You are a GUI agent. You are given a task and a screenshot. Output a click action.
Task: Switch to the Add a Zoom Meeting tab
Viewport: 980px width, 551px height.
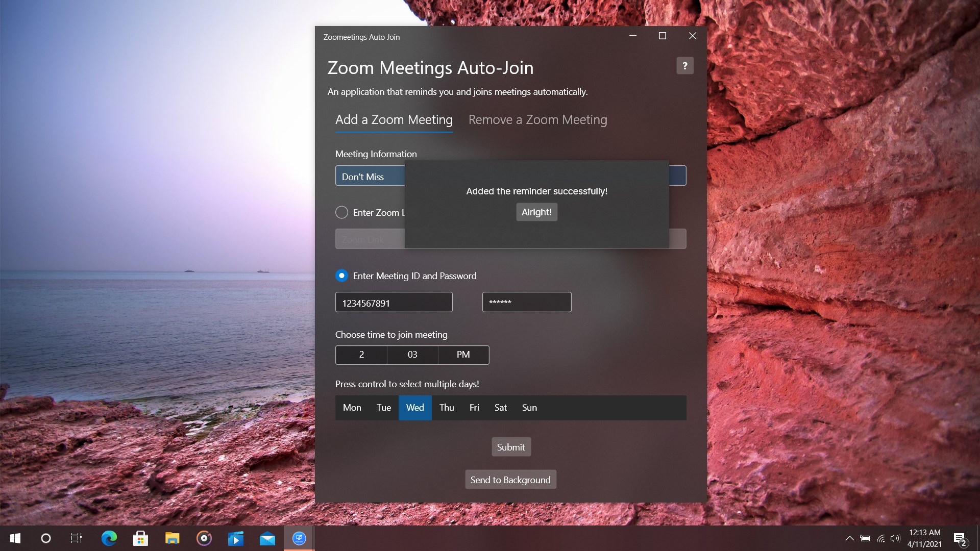394,120
